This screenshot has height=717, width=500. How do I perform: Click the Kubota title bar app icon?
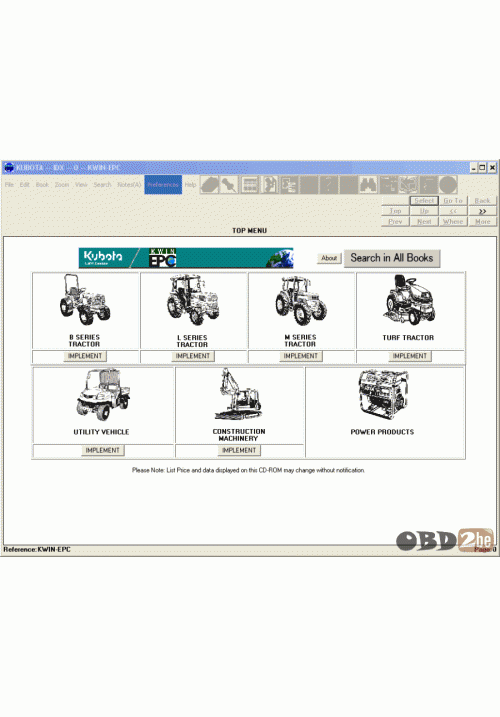coord(9,168)
